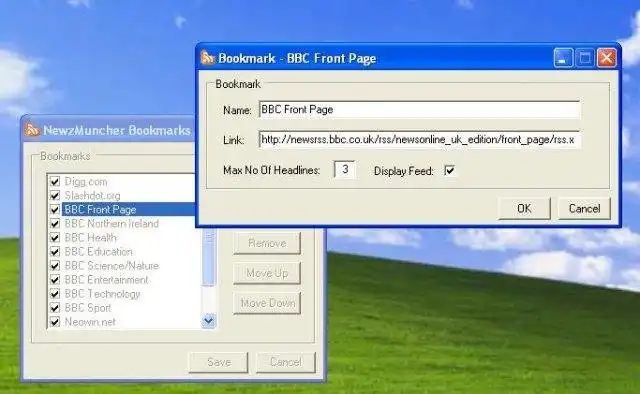Toggle the BBC Health bookmark checkbox

55,238
